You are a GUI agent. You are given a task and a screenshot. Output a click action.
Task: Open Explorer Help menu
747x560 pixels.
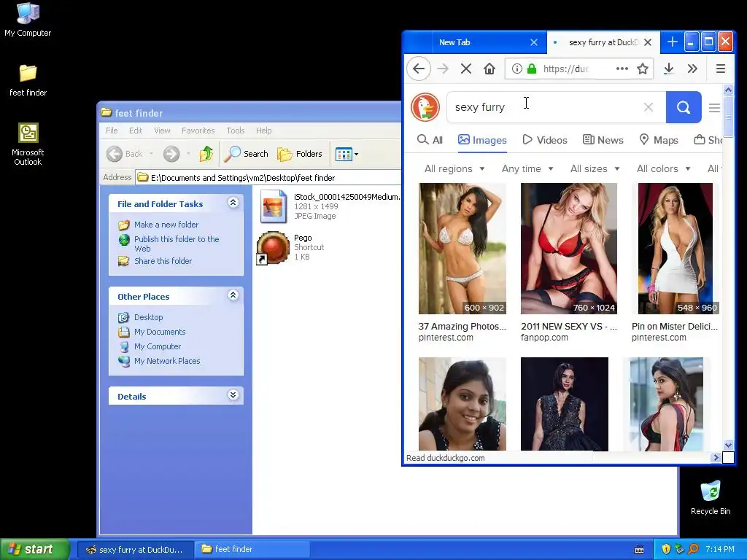263,131
